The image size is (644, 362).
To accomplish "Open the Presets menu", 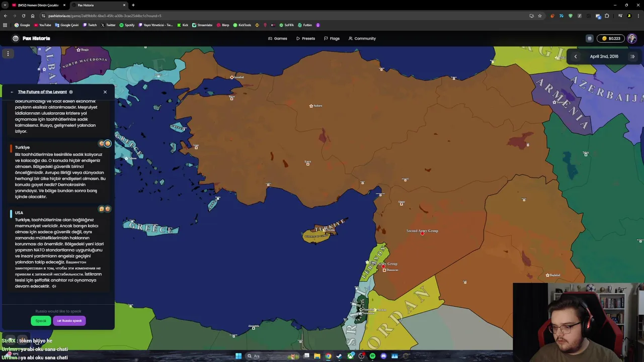I will pos(305,38).
